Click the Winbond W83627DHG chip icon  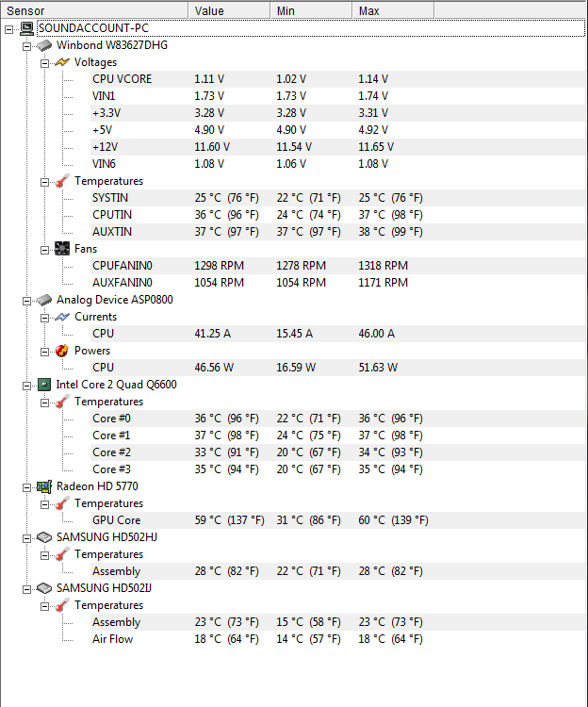pos(44,45)
